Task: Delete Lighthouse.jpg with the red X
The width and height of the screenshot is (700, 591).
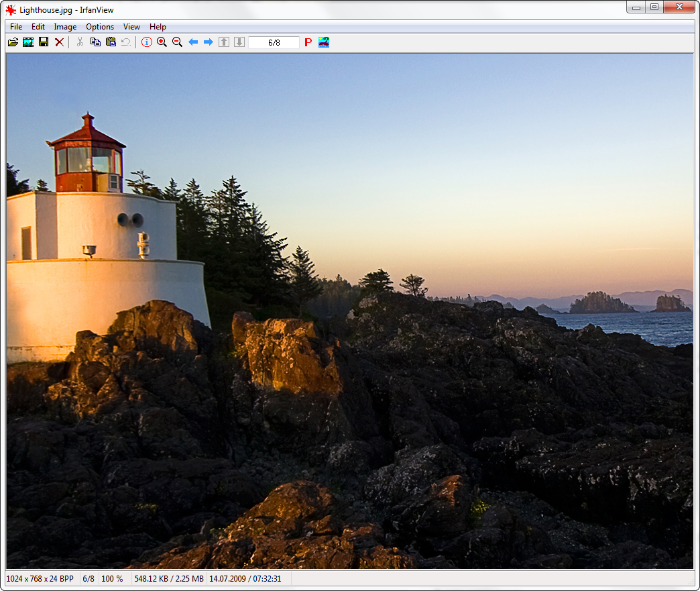Action: click(x=59, y=42)
